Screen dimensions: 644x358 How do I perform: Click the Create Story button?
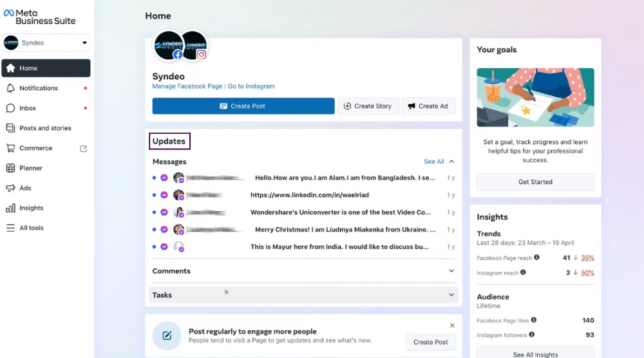(x=368, y=106)
